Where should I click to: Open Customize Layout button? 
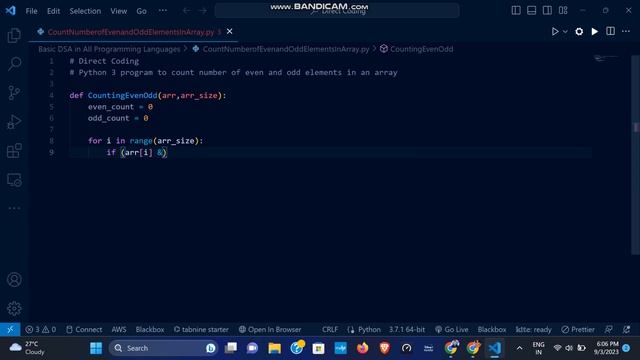tap(563, 11)
